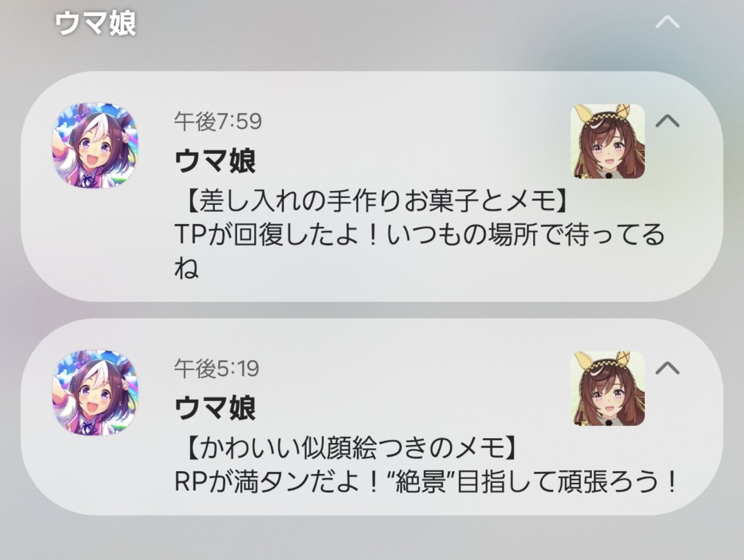Tap the ウマ娘 group header title
This screenshot has height=560, width=744.
[x=96, y=23]
